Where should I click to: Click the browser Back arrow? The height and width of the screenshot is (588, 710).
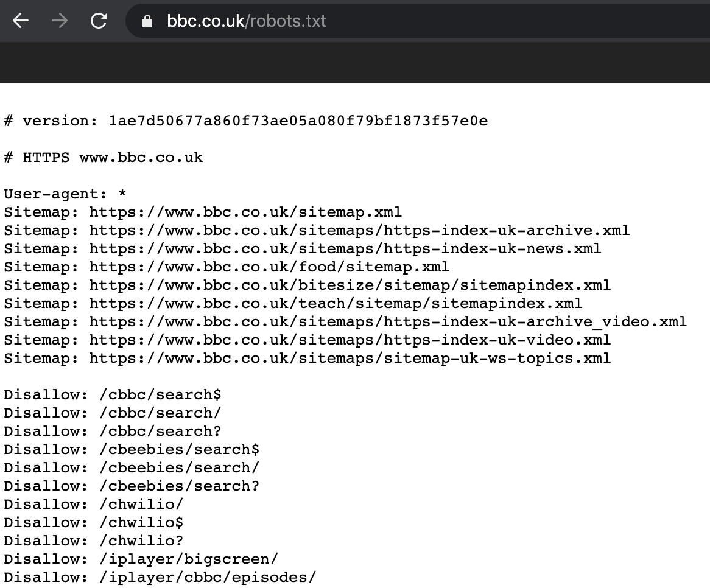coord(21,21)
